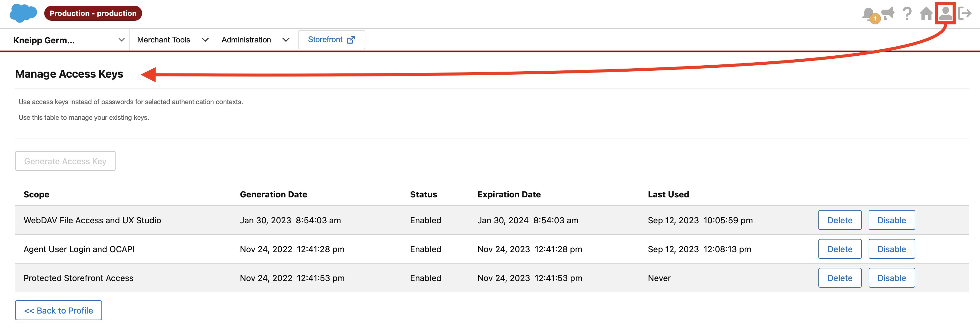
Task: Expand the Administration chevron
Action: coord(286,39)
